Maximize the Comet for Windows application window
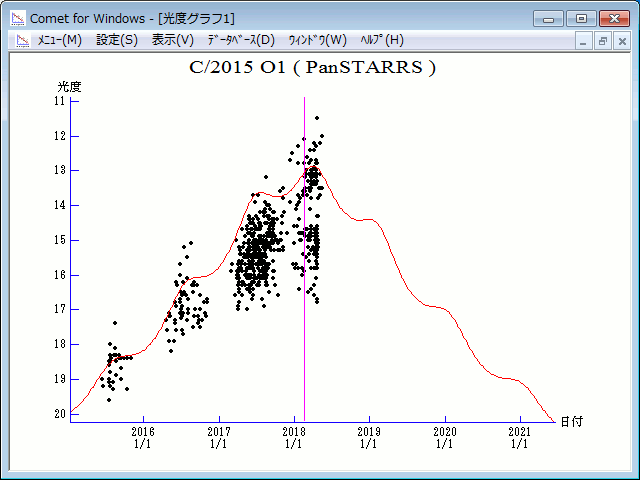The height and width of the screenshot is (480, 640). click(579, 18)
